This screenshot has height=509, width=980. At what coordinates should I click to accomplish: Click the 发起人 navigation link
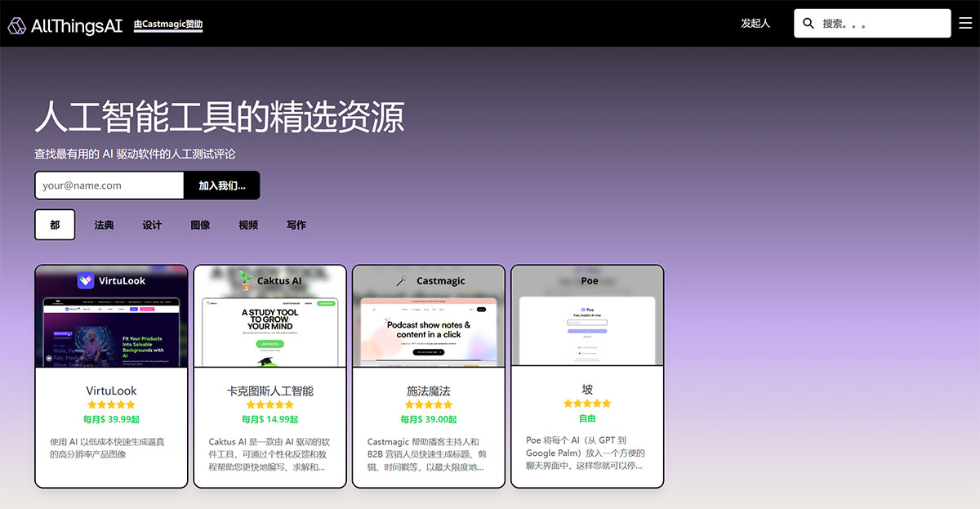point(755,23)
